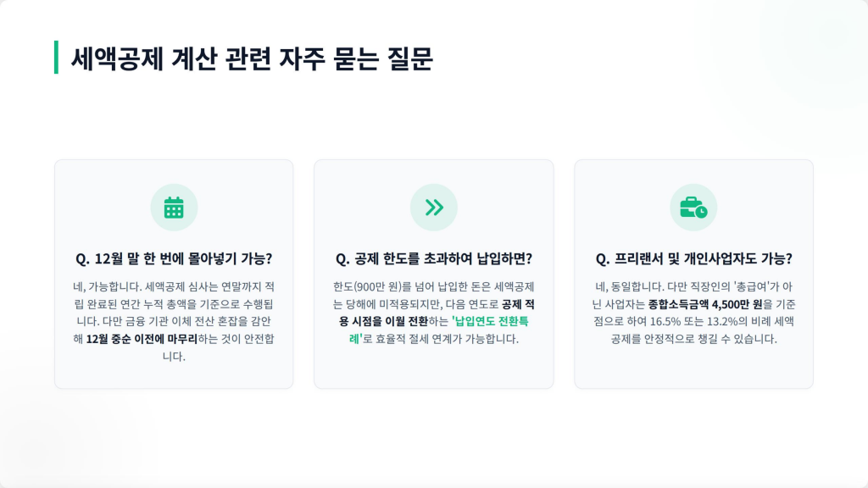Click the green calendar icon

(x=174, y=208)
